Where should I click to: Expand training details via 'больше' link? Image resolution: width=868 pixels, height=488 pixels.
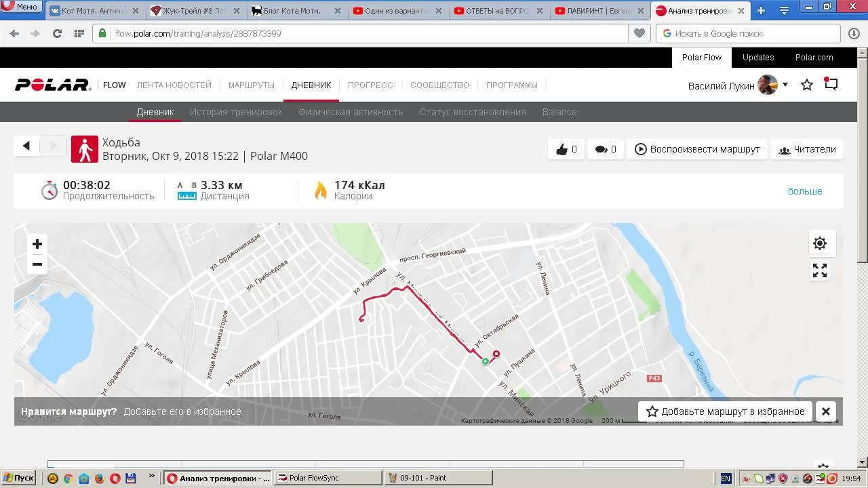pyautogui.click(x=805, y=191)
